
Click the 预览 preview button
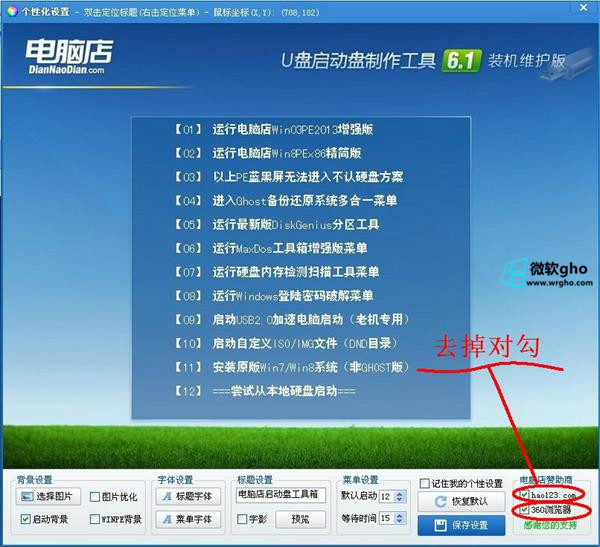(x=300, y=519)
